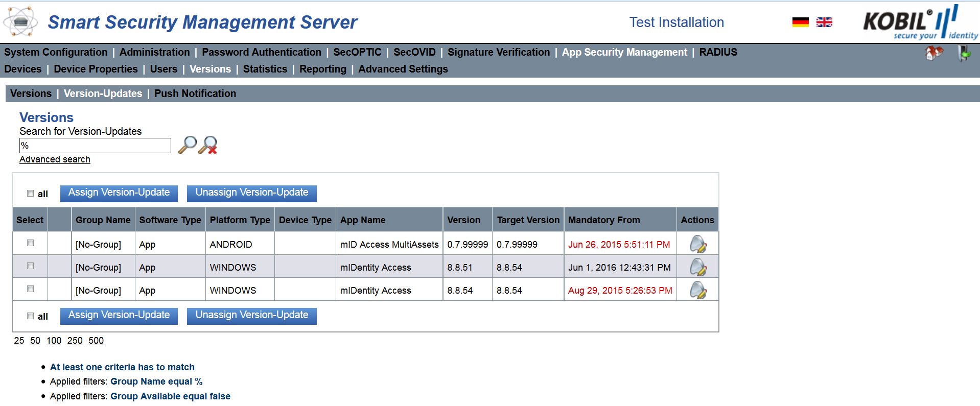Viewport: 980px width, 406px height.
Task: Open RADIUS menu
Action: click(x=718, y=52)
